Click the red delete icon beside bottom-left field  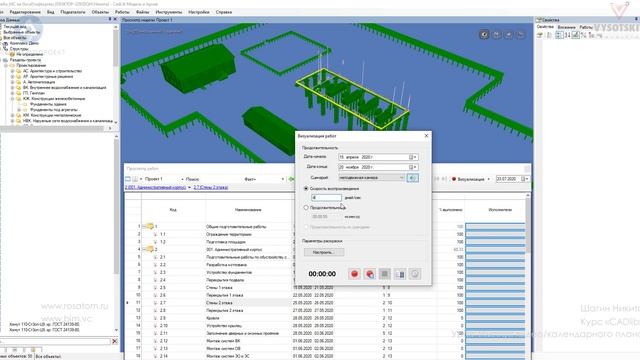pyautogui.click(x=115, y=341)
